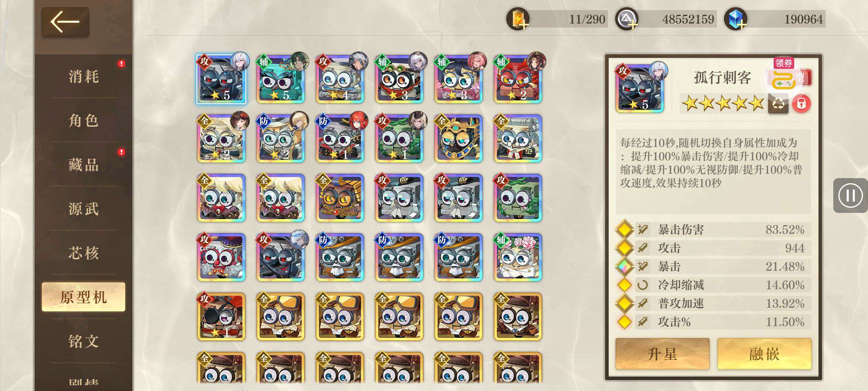
Task: Switch to the 源武 tab
Action: point(84,209)
